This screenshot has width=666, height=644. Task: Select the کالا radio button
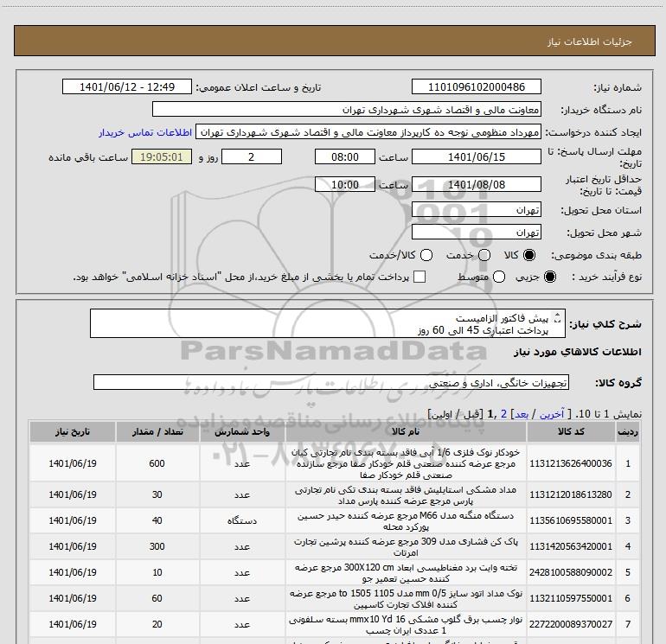pyautogui.click(x=529, y=255)
